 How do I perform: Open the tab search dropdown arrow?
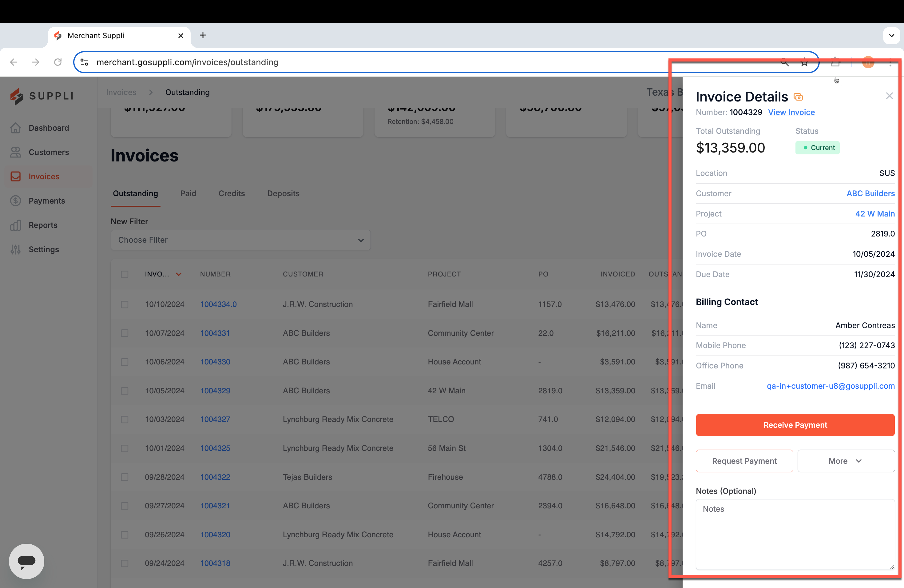coord(891,36)
